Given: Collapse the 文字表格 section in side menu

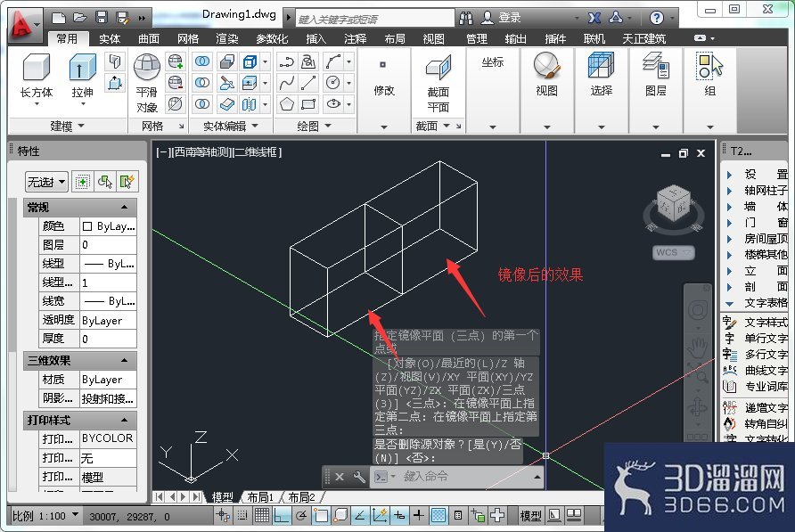Looking at the screenshot, I should coord(730,303).
